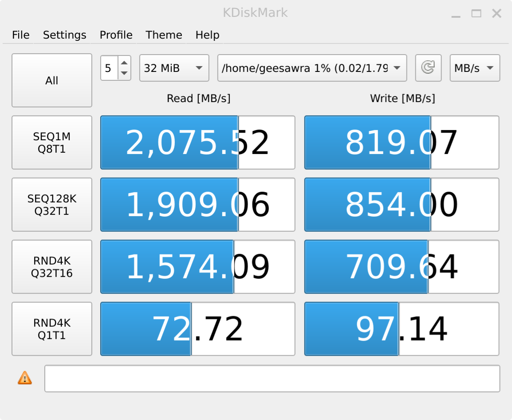Start the SEQ128K Q32T1 test

pos(52,205)
